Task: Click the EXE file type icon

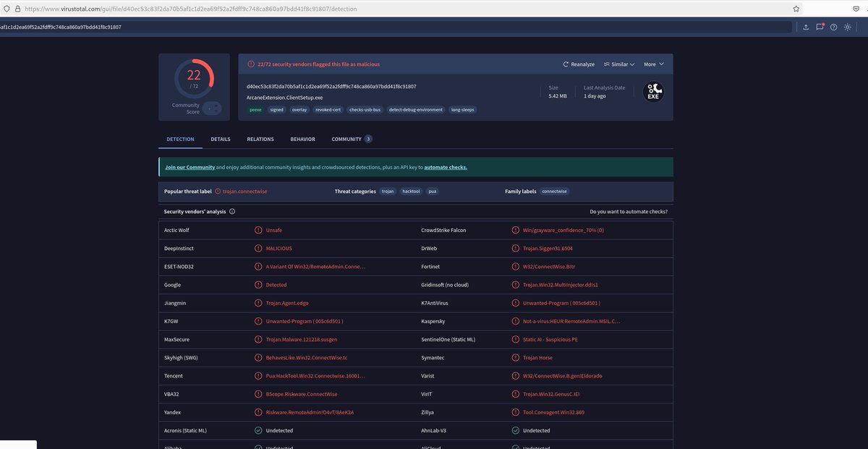Action: [653, 92]
